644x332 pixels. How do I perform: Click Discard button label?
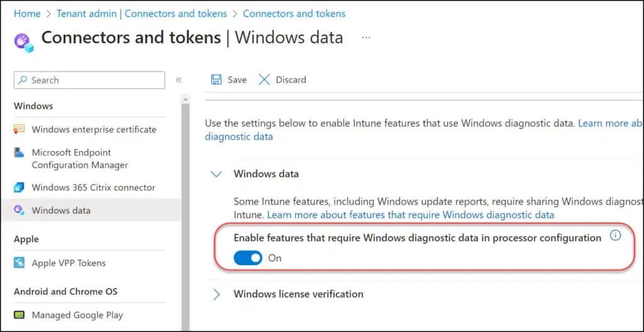pyautogui.click(x=291, y=80)
